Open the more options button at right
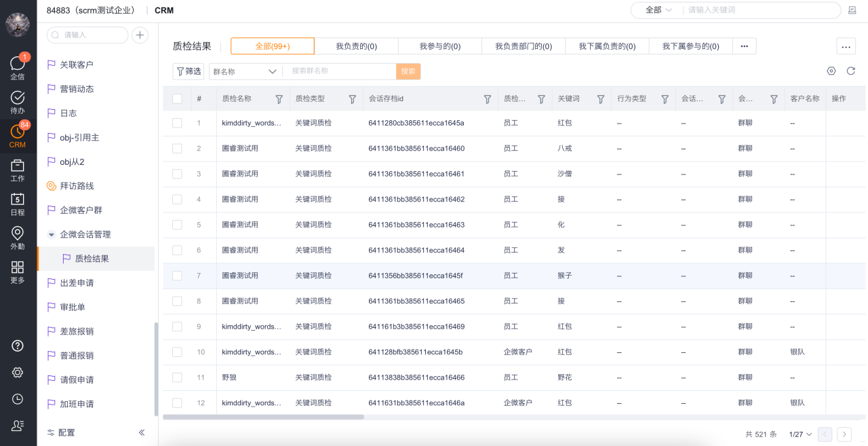This screenshot has width=868, height=446. pos(845,46)
